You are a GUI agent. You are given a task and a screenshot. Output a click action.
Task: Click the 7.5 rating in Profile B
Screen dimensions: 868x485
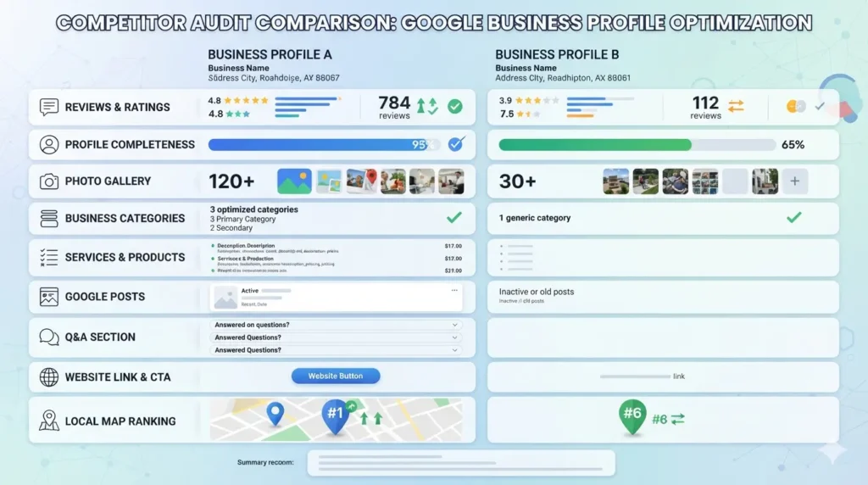pyautogui.click(x=520, y=114)
